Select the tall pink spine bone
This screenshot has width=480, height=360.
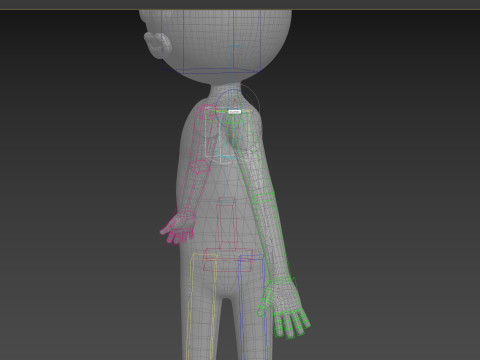[227, 223]
